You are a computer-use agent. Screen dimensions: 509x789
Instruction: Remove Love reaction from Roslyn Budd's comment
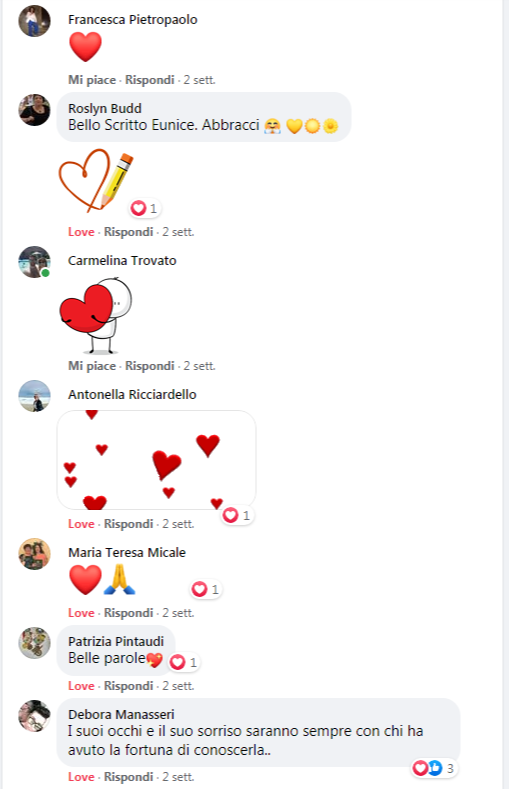[81, 232]
